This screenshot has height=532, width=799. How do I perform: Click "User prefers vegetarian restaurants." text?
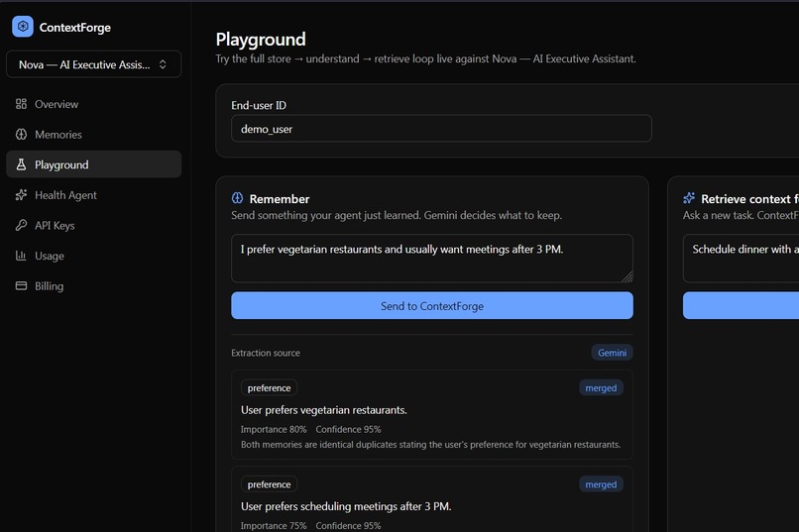pyautogui.click(x=324, y=410)
